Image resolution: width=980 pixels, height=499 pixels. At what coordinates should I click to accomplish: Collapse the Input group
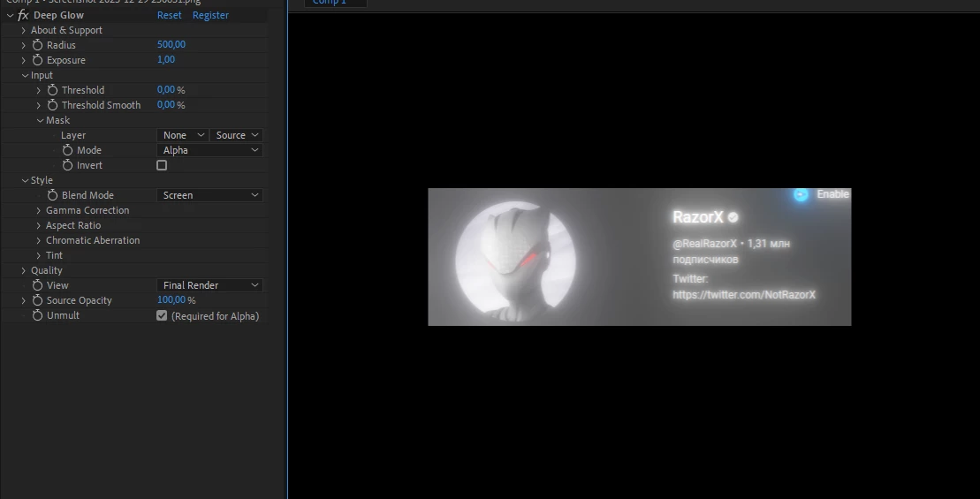click(x=25, y=75)
